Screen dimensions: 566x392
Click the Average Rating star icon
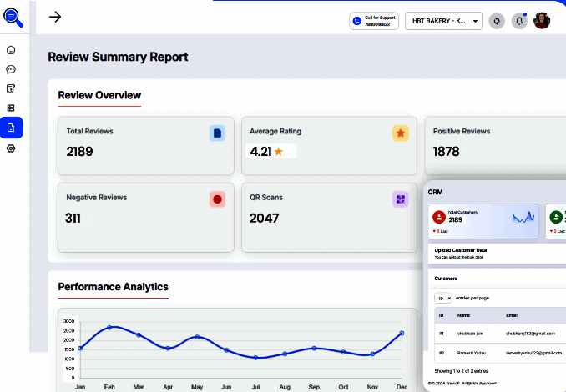click(x=401, y=133)
